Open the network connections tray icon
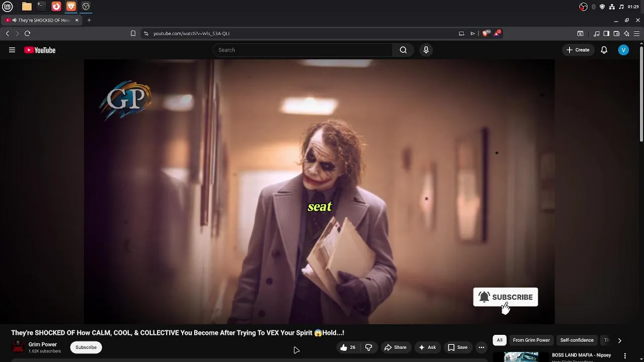 [x=612, y=7]
